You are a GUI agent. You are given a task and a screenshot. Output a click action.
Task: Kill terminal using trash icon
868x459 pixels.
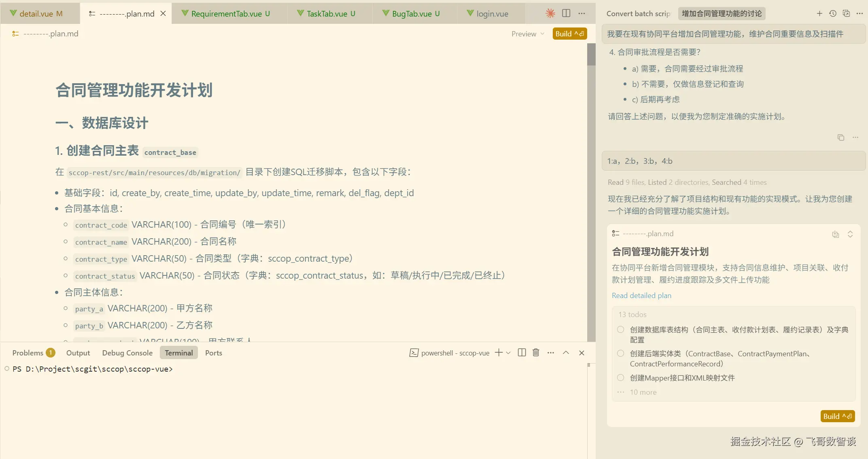pyautogui.click(x=536, y=353)
